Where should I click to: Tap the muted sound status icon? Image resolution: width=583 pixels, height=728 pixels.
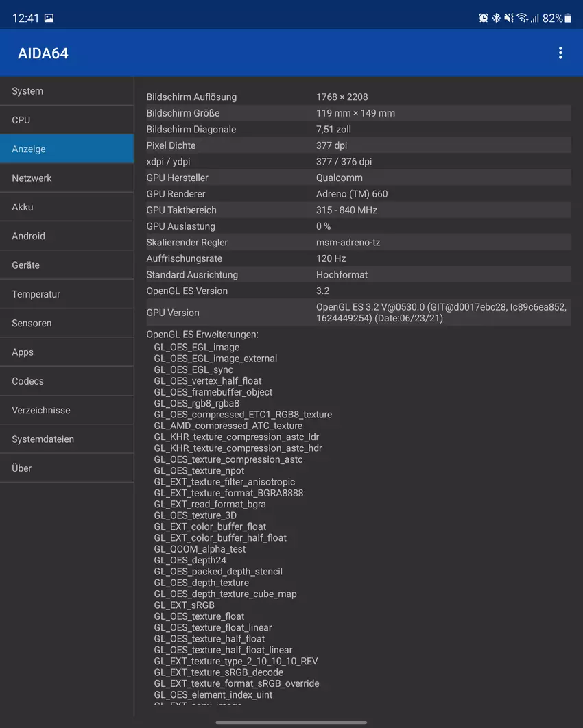(x=509, y=19)
